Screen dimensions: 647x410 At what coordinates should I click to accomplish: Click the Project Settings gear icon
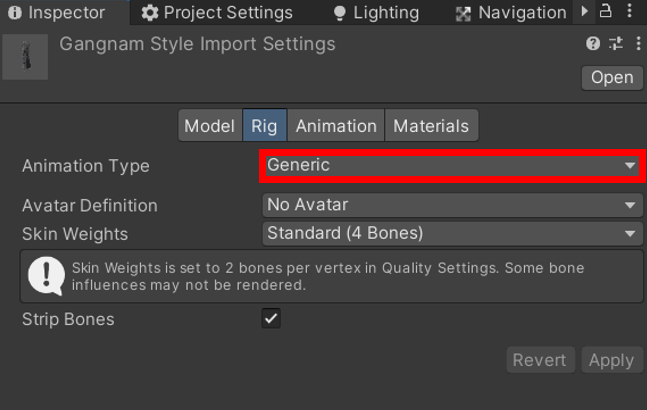(x=150, y=13)
